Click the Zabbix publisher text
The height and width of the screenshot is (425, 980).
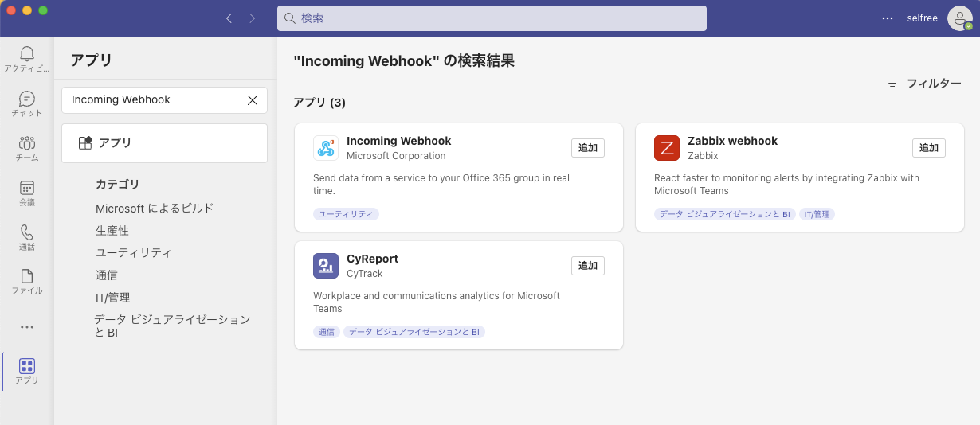click(x=703, y=156)
